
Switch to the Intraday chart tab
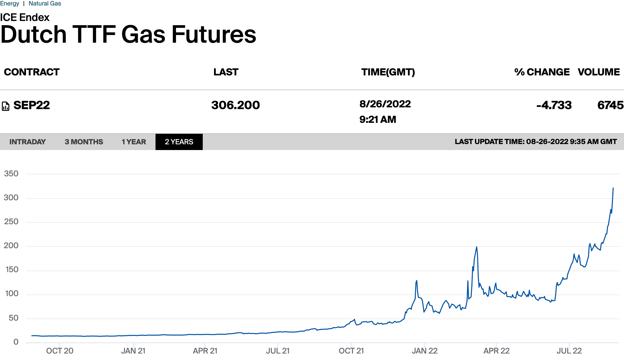click(27, 142)
